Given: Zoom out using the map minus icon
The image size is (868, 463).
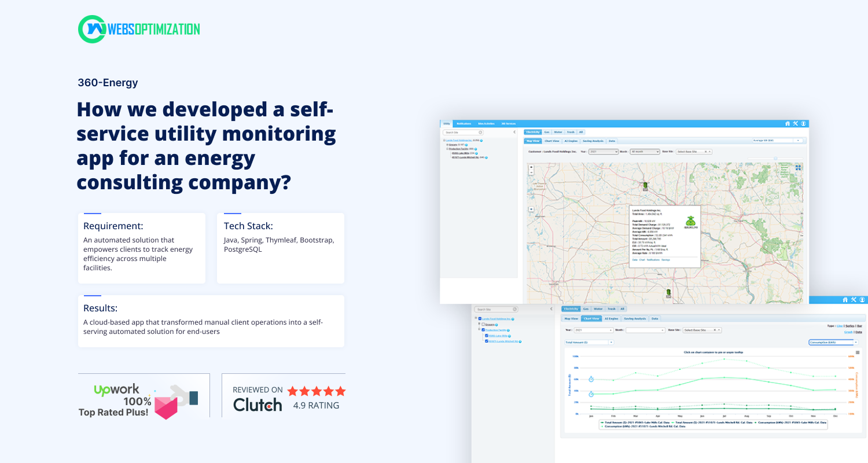Looking at the screenshot, I should coord(531,172).
